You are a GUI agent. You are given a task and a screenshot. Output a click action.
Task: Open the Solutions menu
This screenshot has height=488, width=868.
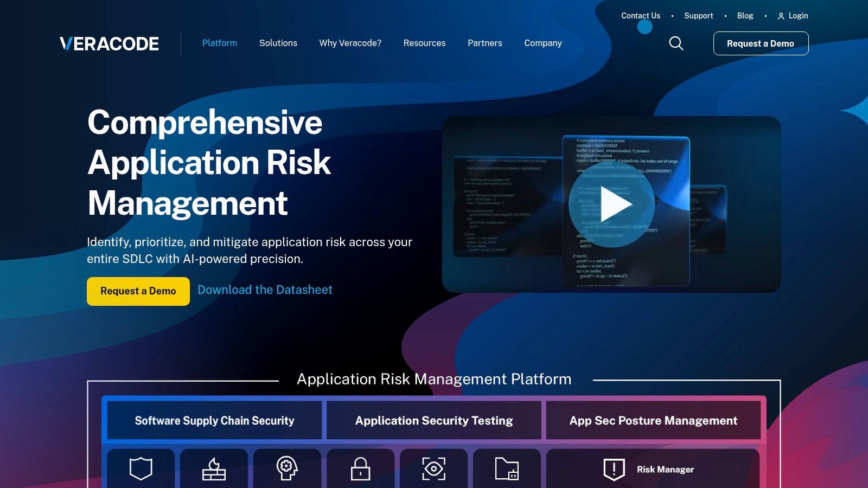278,43
